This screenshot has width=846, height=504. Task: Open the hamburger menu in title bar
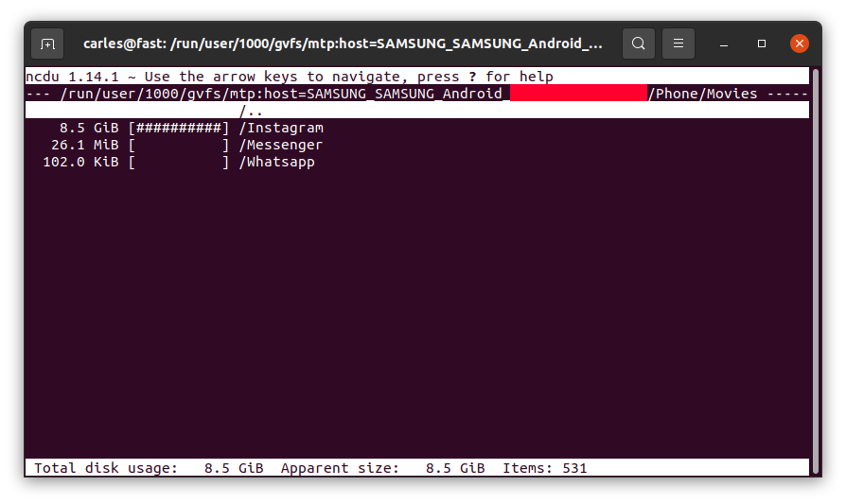(679, 43)
